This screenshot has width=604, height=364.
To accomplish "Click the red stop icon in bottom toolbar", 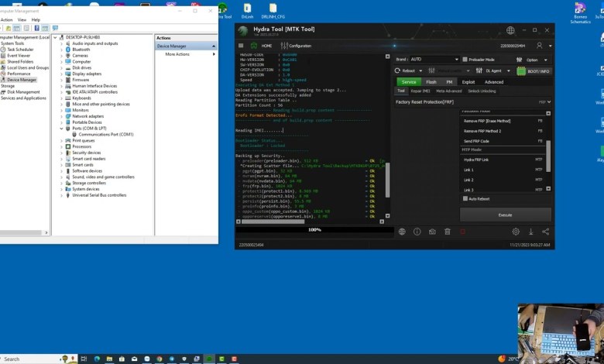I will click(463, 232).
